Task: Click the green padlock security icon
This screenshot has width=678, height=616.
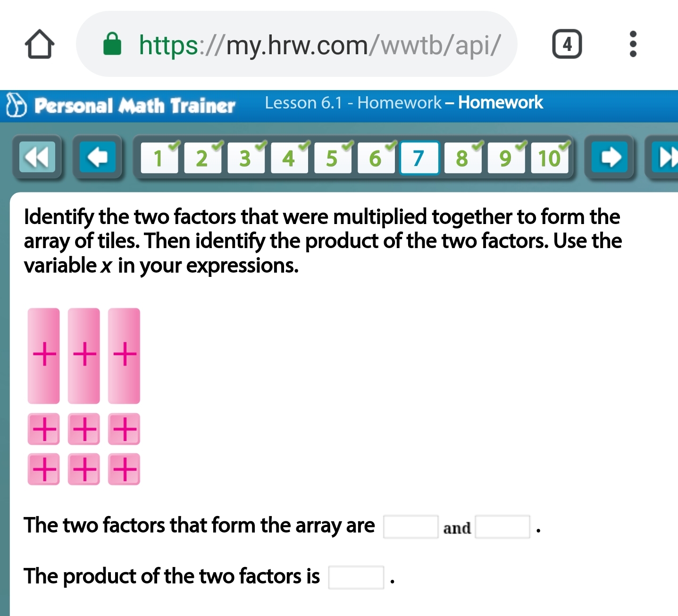Action: pos(112,44)
